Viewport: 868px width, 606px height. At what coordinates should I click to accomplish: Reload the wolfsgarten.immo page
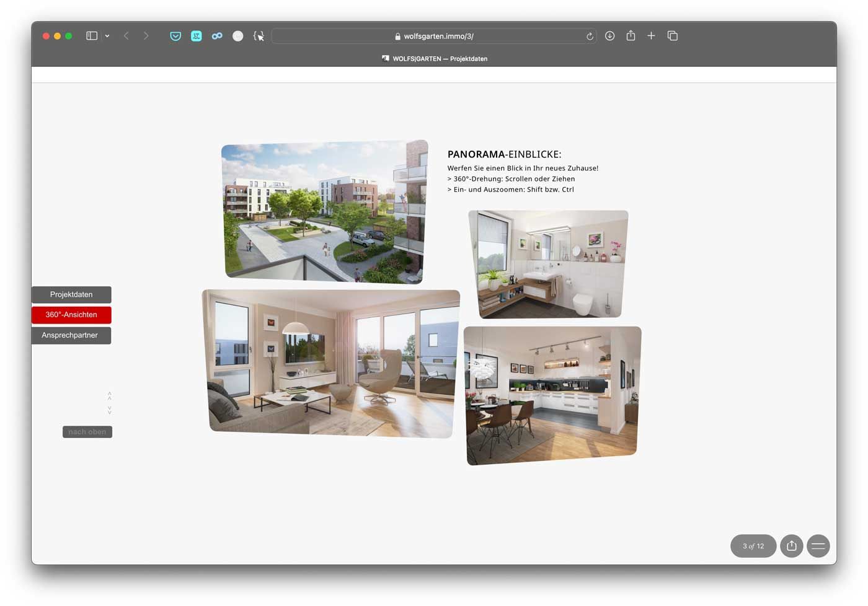coord(590,37)
